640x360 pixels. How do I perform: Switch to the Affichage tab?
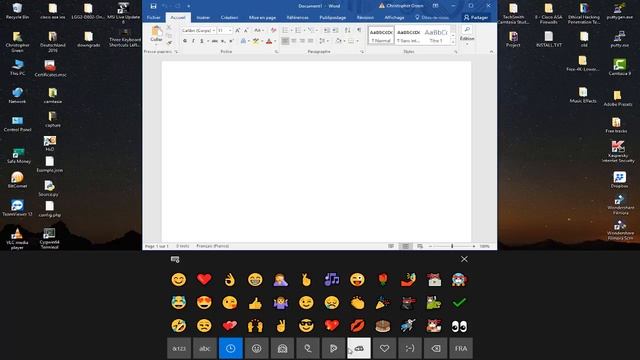coord(394,18)
